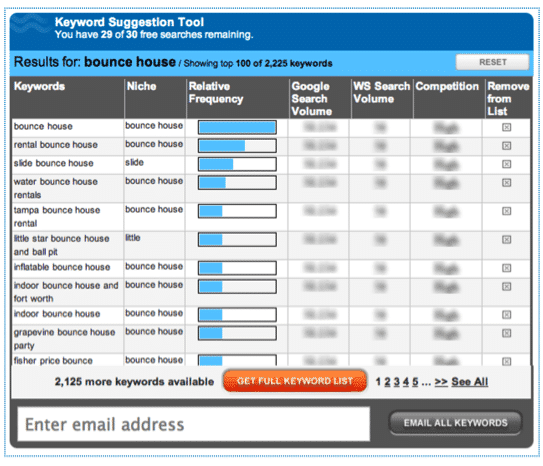Viewport: 543px width, 466px height.
Task: Remove 'slide bounce house' from list
Action: click(x=506, y=164)
